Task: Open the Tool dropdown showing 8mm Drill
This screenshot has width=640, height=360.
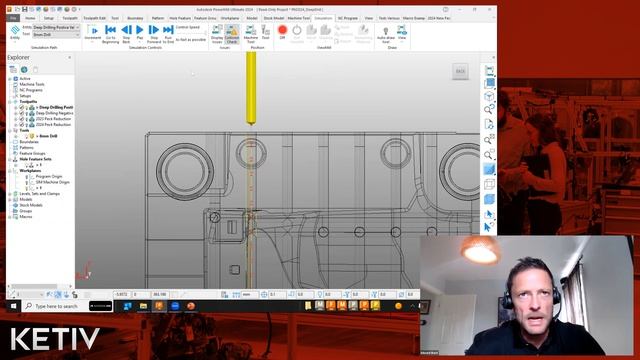Action: point(56,35)
